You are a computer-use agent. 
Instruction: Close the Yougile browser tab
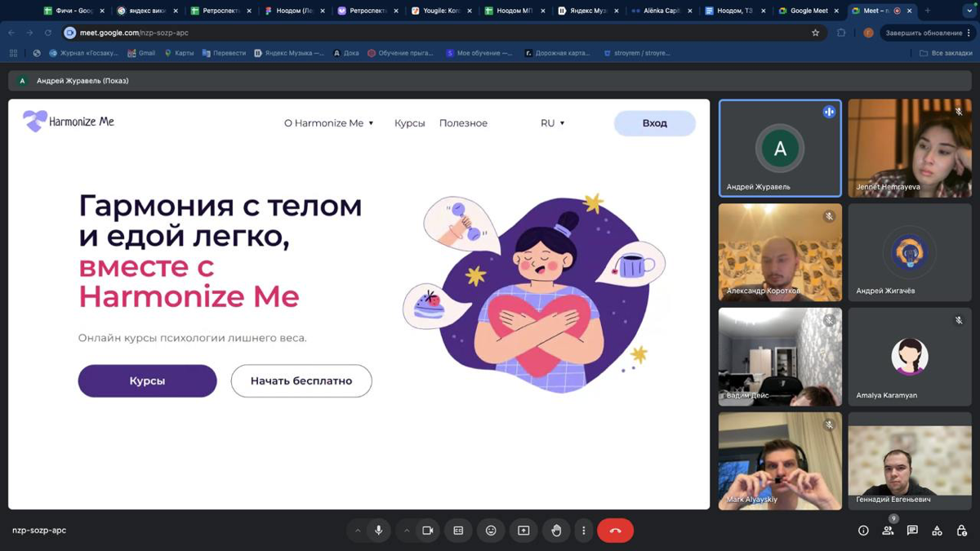tap(470, 11)
